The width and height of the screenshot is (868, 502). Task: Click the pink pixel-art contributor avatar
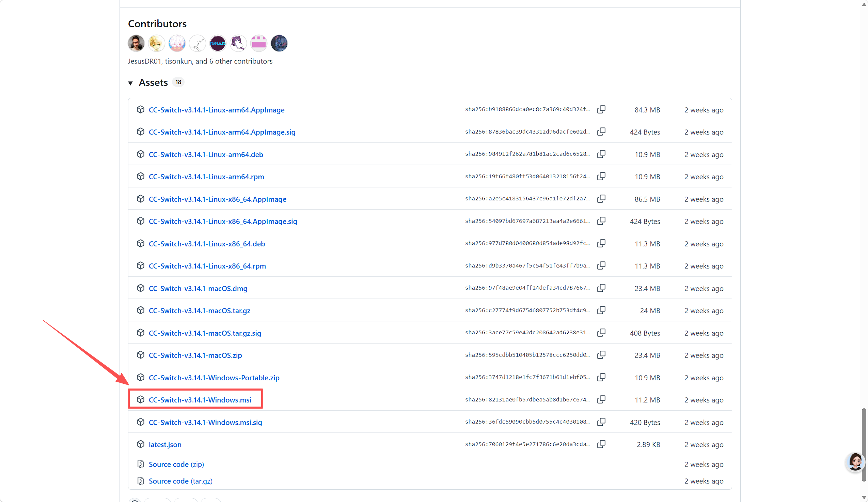tap(259, 43)
